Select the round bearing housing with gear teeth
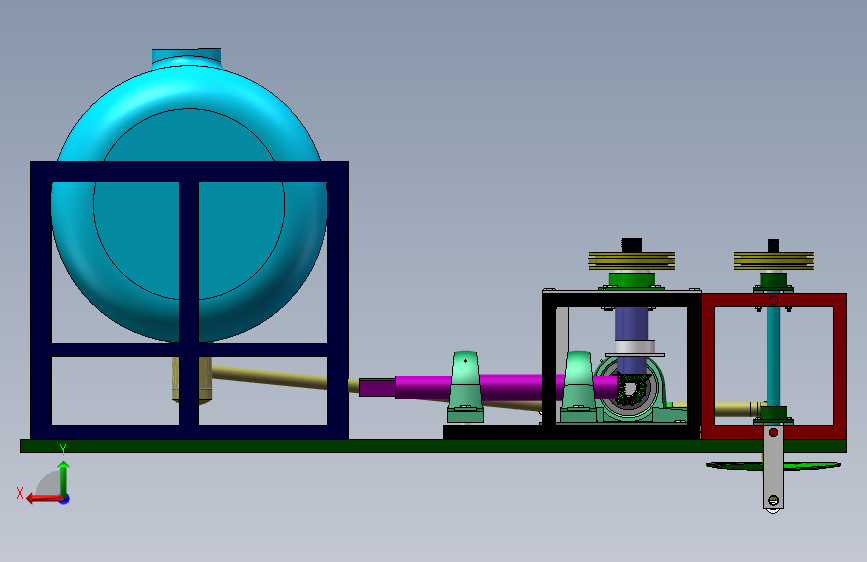Image resolution: width=867 pixels, height=562 pixels. (629, 389)
